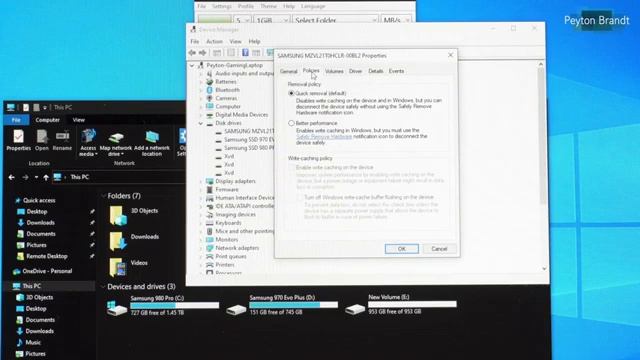Select Quick removal radio button
The width and height of the screenshot is (640, 360).
[291, 93]
